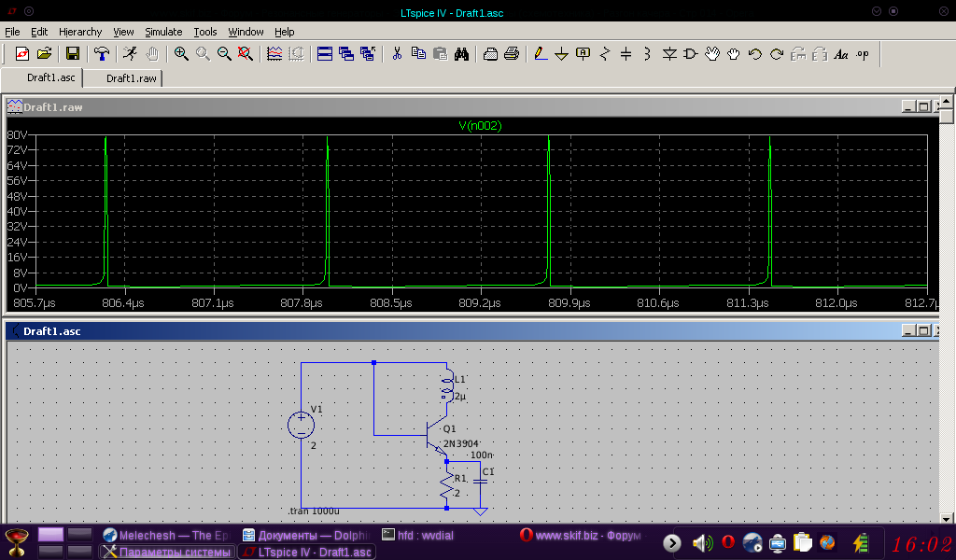Click the .tran 1000u directive text
The height and width of the screenshot is (560, 956).
point(314,511)
